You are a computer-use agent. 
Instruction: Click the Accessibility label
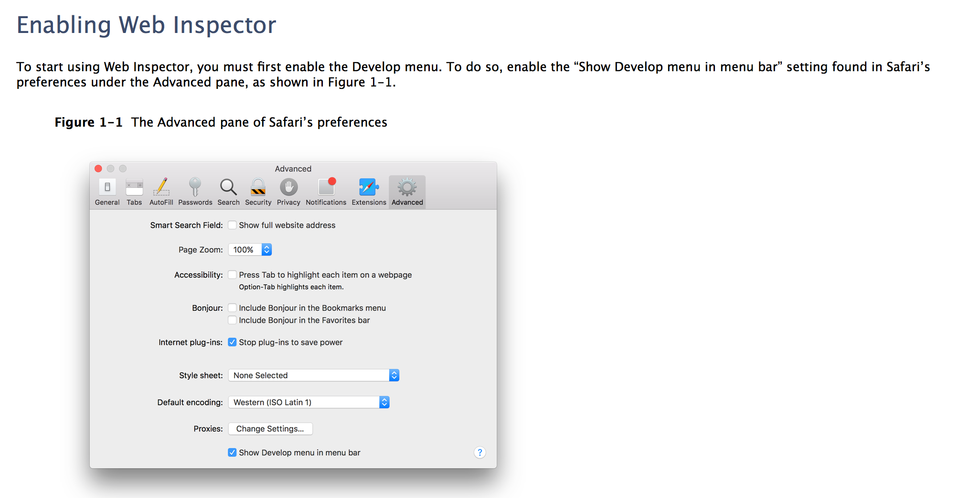tap(199, 275)
